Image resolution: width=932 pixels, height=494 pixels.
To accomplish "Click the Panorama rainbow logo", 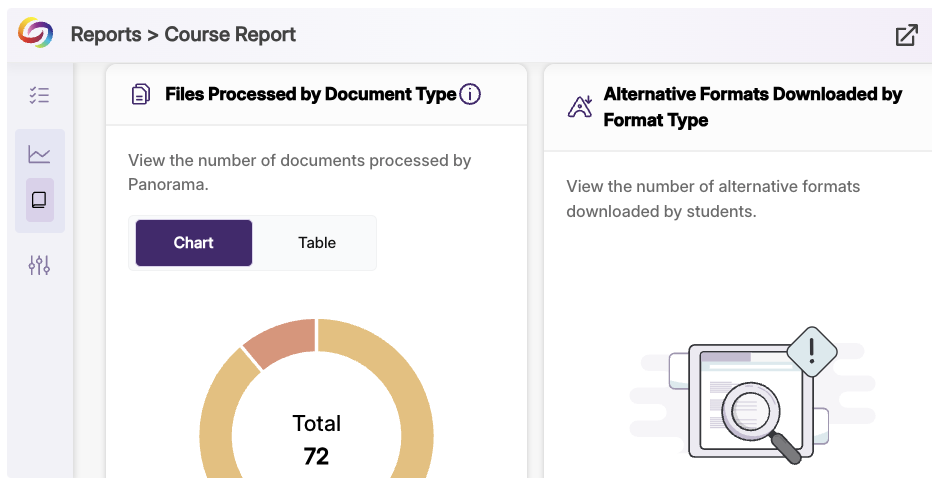I will tap(35, 33).
